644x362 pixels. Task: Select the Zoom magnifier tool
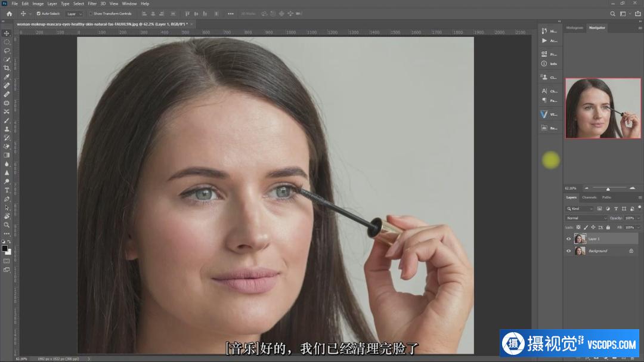(7, 225)
